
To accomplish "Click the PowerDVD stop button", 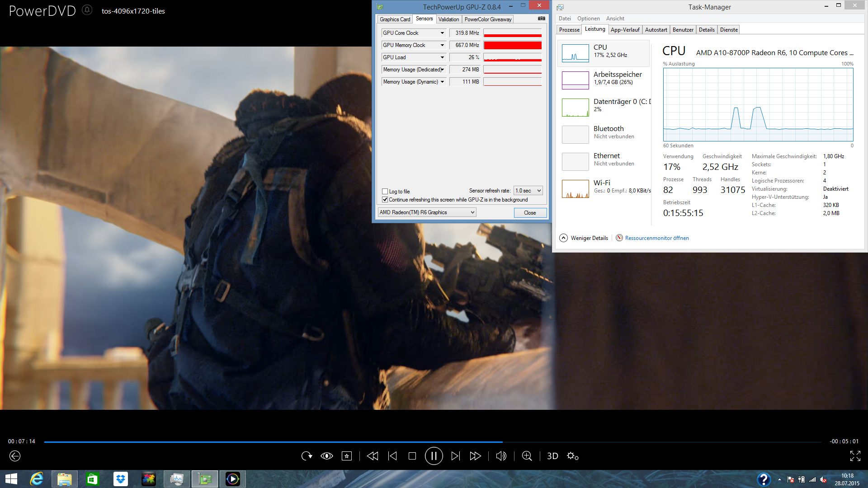I will [412, 456].
